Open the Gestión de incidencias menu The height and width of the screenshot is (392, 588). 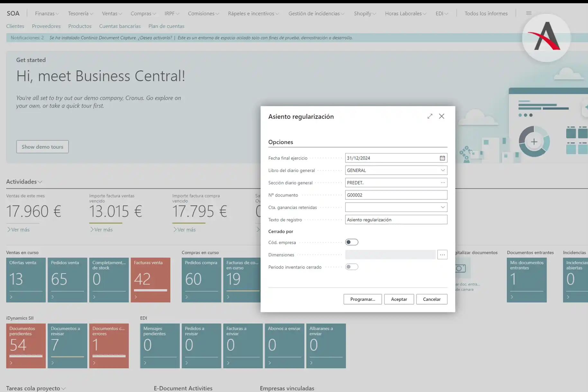coord(316,14)
